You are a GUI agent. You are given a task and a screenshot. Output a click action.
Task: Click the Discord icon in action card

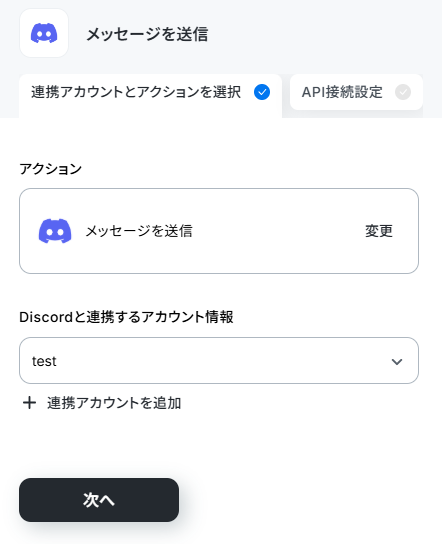point(55,231)
